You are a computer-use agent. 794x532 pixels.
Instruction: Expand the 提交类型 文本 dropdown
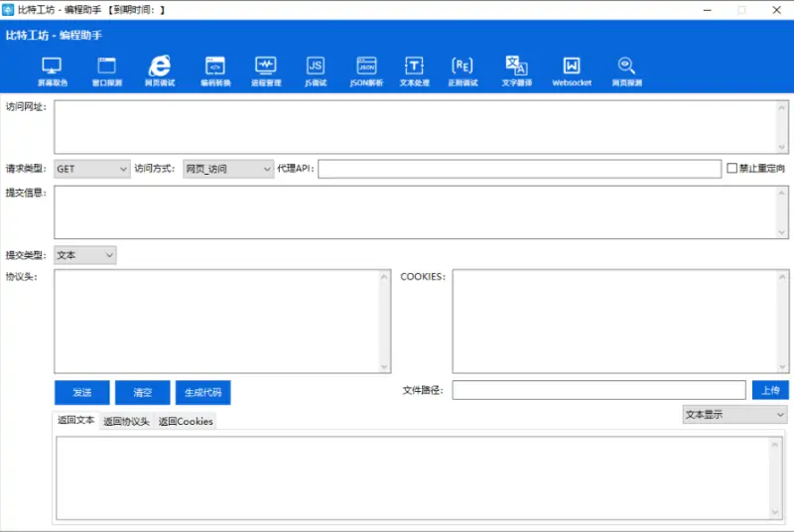[84, 255]
